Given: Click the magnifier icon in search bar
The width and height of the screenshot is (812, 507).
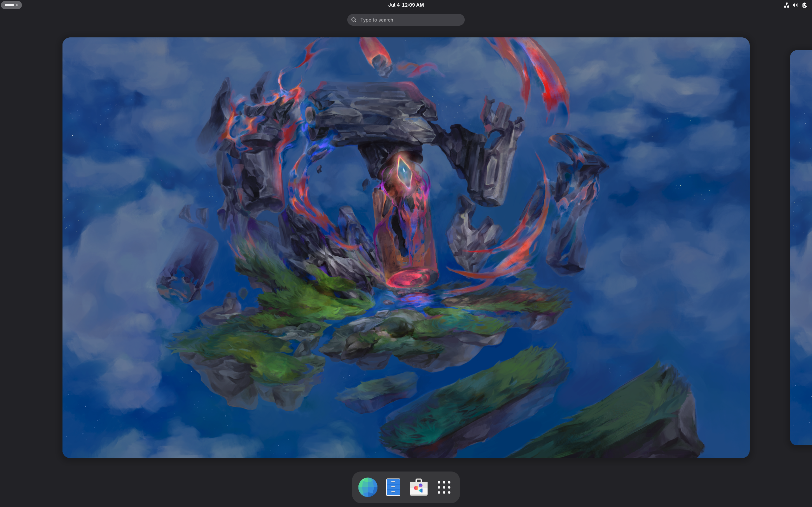Looking at the screenshot, I should pyautogui.click(x=354, y=20).
